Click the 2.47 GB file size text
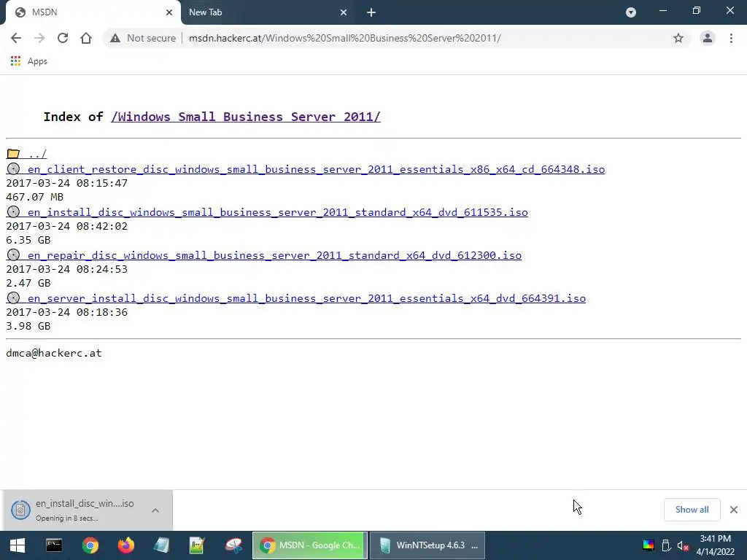747x560 pixels. click(x=28, y=283)
